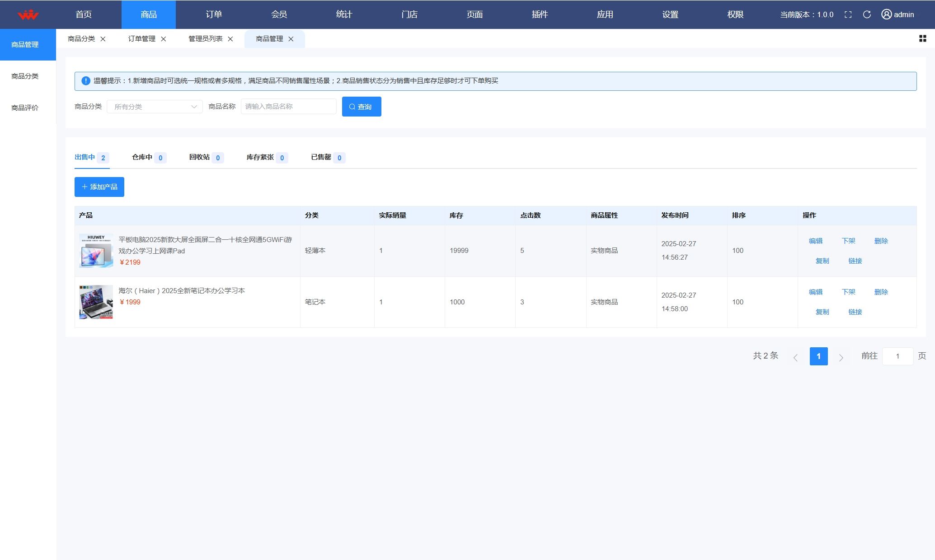Open the tab grid menu icon

[x=922, y=39]
